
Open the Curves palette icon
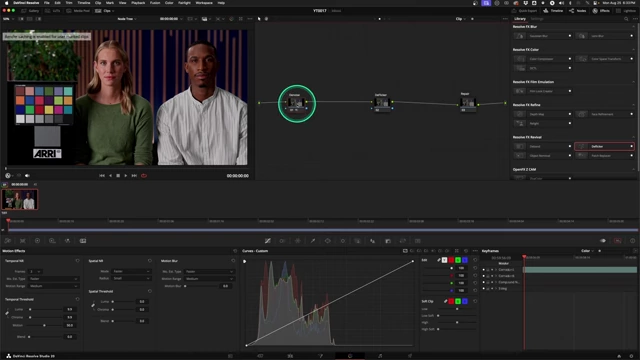click(268, 241)
